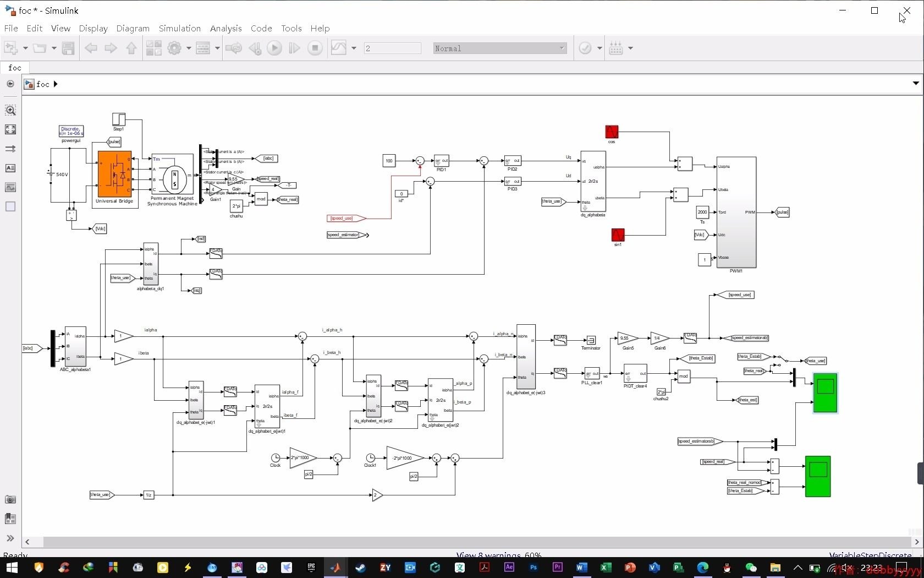Open the breadcrumb arrow next to foc

point(55,84)
